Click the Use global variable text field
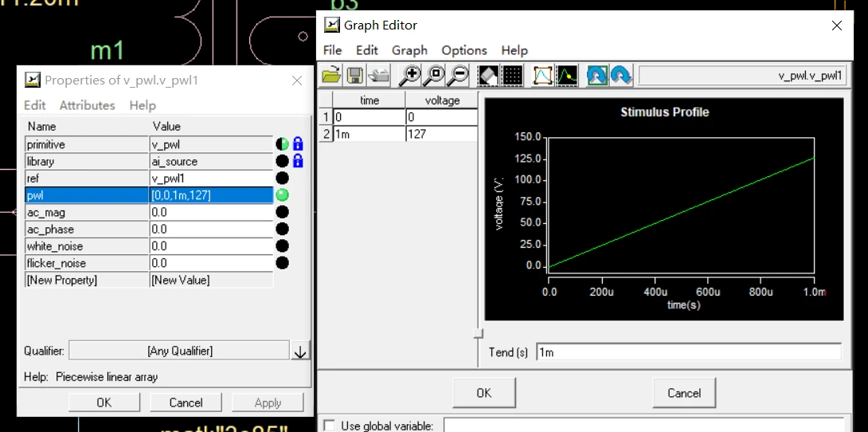This screenshot has width=868, height=432. click(x=643, y=426)
